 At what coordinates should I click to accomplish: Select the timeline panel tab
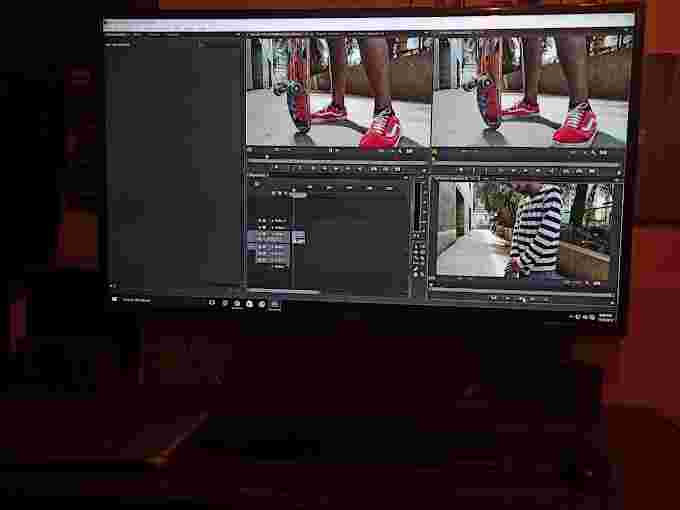pos(258,177)
